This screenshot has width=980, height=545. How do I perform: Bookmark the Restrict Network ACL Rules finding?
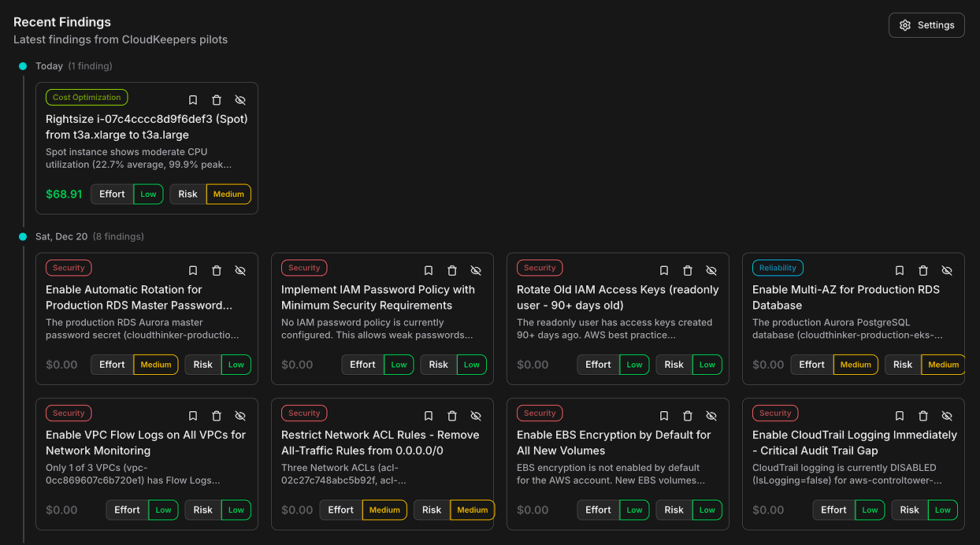(429, 415)
